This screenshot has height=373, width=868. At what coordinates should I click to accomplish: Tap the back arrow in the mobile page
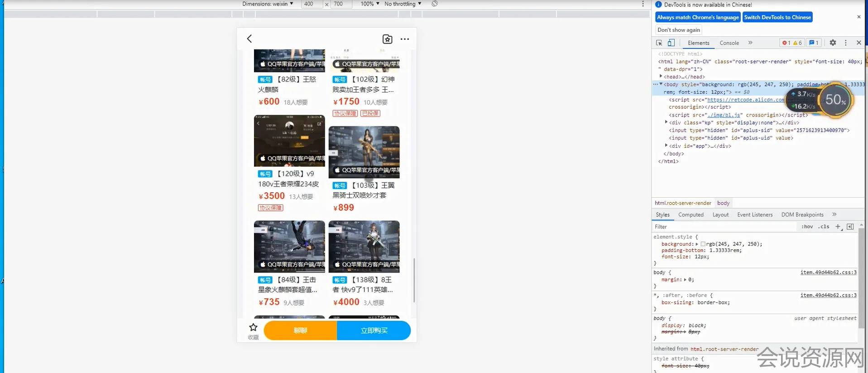[249, 39]
